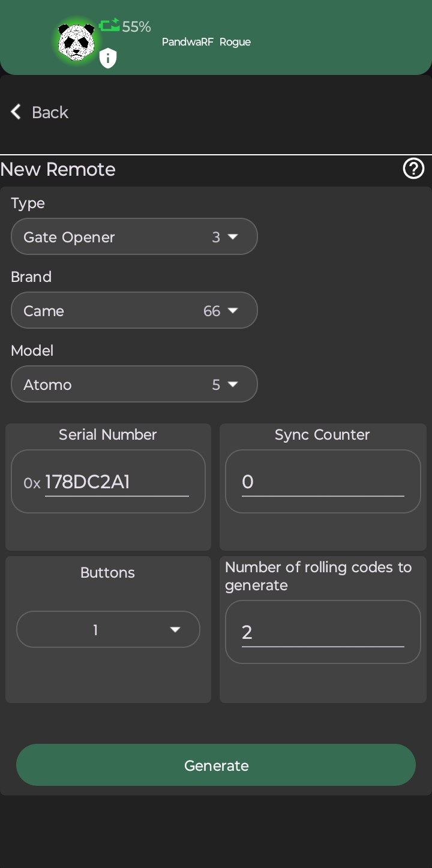Tap the New Remote heading

click(x=58, y=169)
